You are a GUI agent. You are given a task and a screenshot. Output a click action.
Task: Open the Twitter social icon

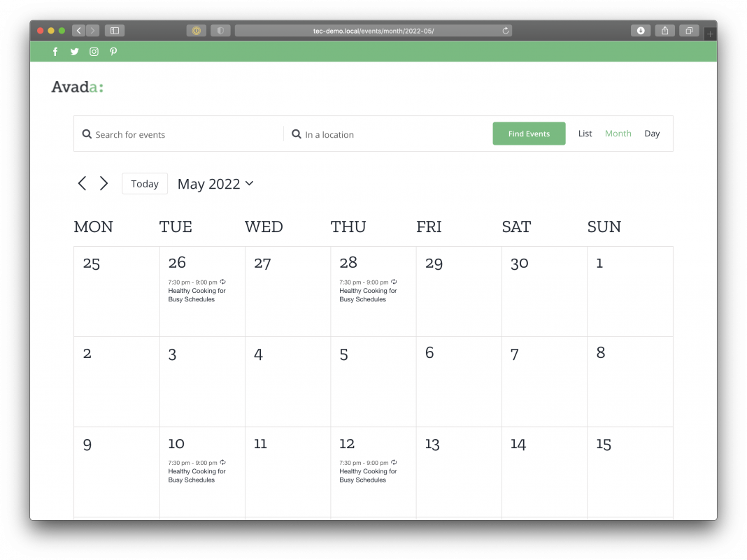(x=74, y=51)
